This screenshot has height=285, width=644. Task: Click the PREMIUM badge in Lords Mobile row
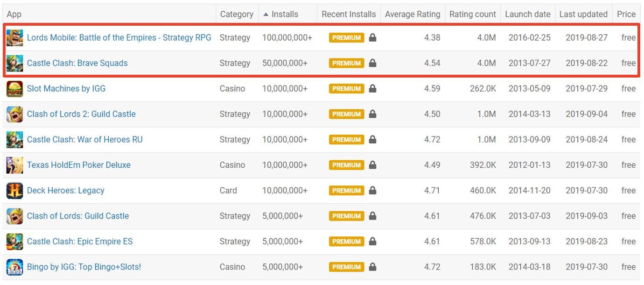[346, 37]
